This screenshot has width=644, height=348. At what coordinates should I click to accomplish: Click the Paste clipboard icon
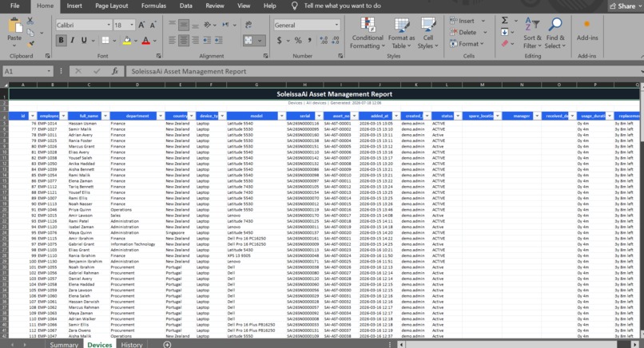(15, 26)
